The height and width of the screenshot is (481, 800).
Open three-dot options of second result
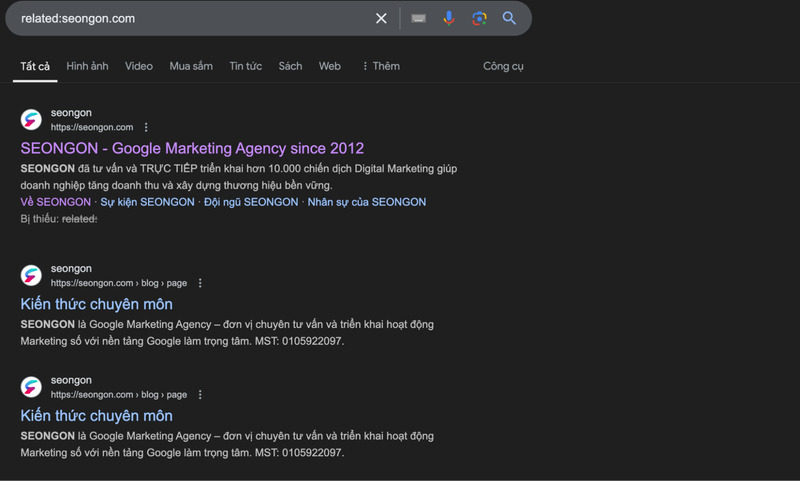click(200, 283)
